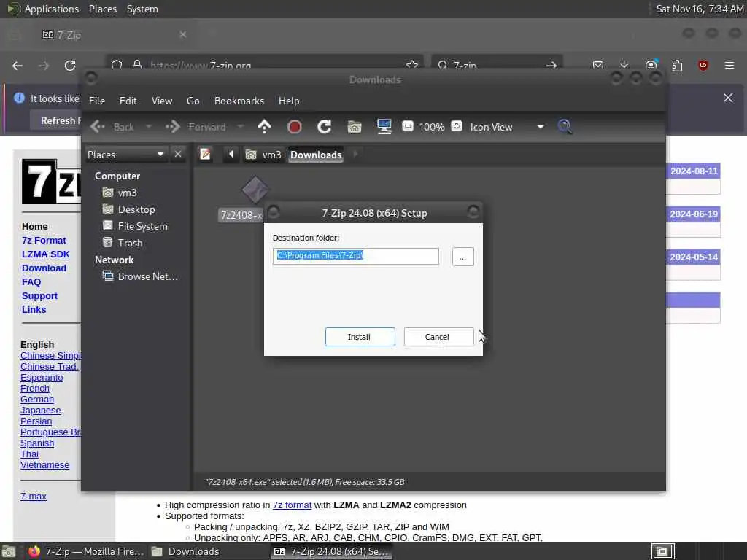This screenshot has width=747, height=560.
Task: Open the Pocket icon in Firefox toolbar
Action: click(x=598, y=65)
